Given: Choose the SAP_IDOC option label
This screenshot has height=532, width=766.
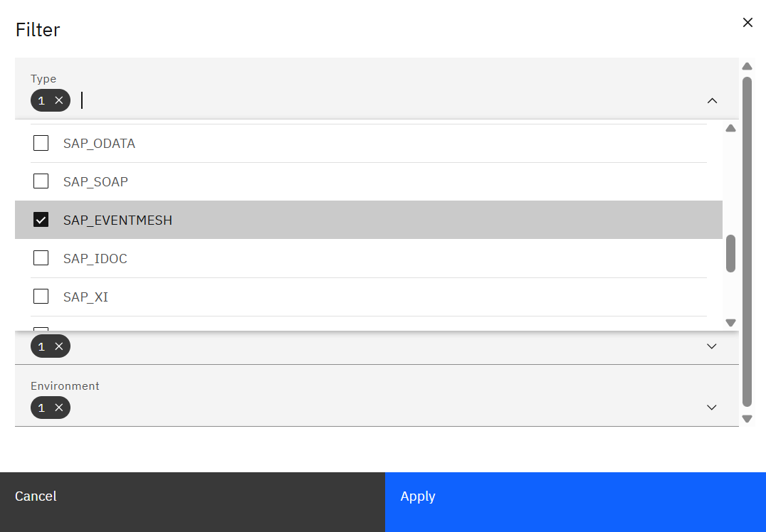Looking at the screenshot, I should click(x=95, y=258).
